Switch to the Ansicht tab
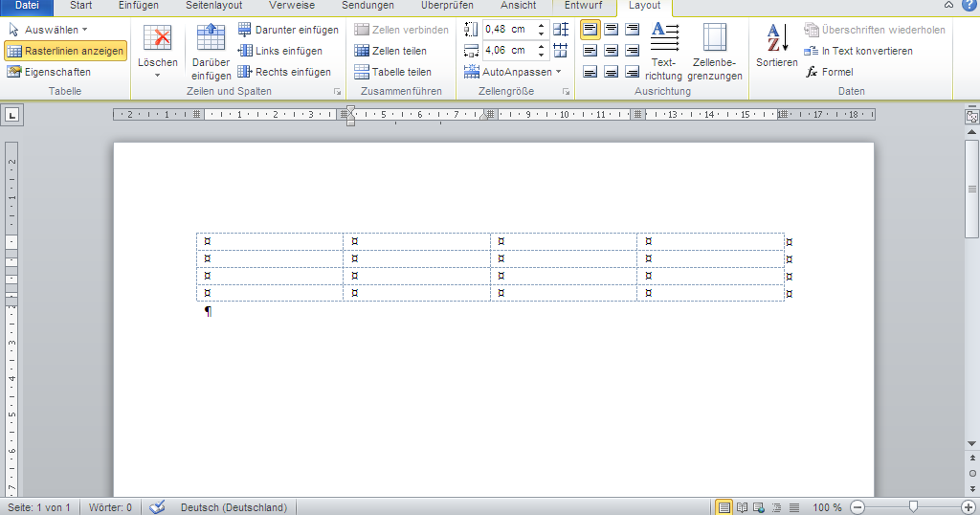The image size is (980, 515). pyautogui.click(x=518, y=7)
